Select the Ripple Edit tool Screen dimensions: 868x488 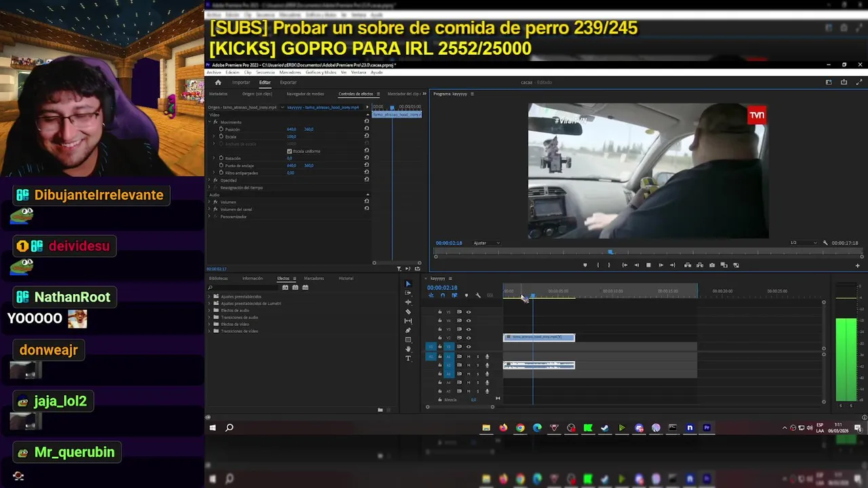click(x=408, y=302)
